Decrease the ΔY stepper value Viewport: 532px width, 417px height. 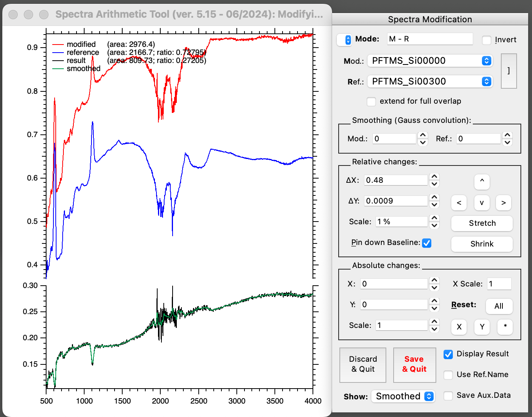[434, 204]
